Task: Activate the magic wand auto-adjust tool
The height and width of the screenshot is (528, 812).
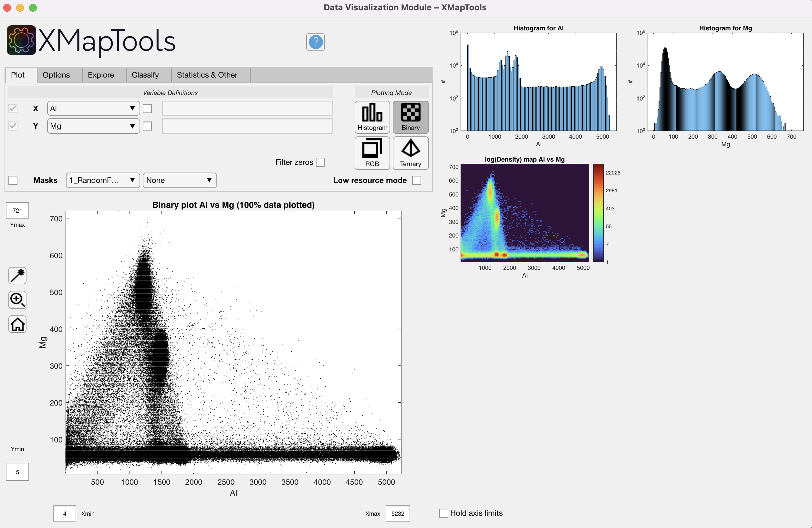Action: [x=17, y=275]
